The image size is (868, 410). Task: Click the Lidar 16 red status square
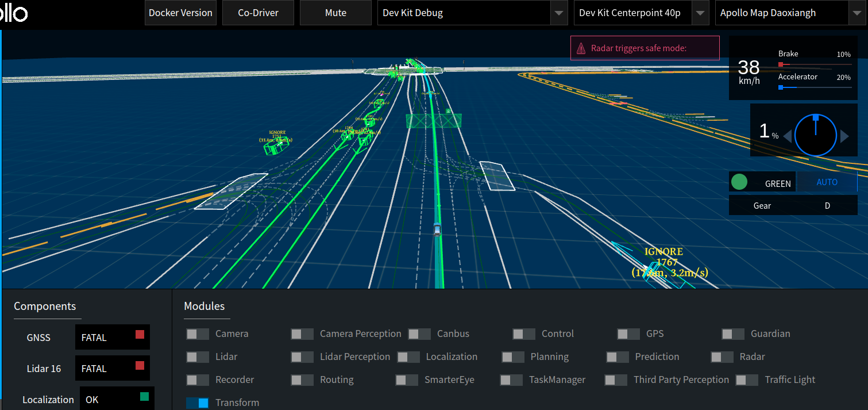point(140,366)
